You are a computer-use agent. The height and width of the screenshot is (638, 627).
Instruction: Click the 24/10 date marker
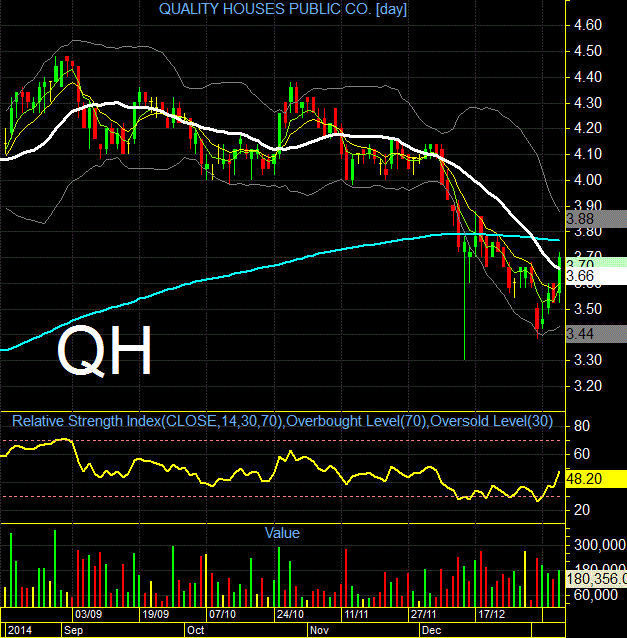pyautogui.click(x=290, y=614)
